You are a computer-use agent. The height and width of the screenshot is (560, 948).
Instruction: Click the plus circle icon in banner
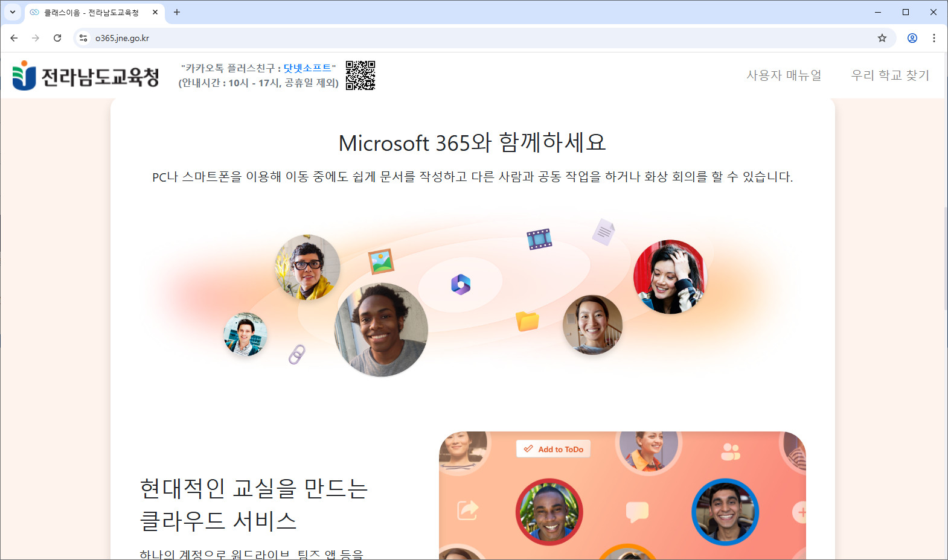pos(799,512)
